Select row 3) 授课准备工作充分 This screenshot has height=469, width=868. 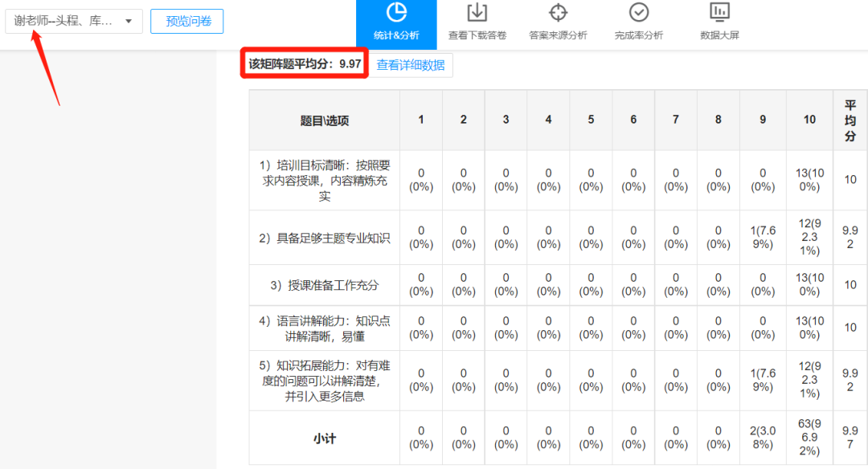pos(325,285)
